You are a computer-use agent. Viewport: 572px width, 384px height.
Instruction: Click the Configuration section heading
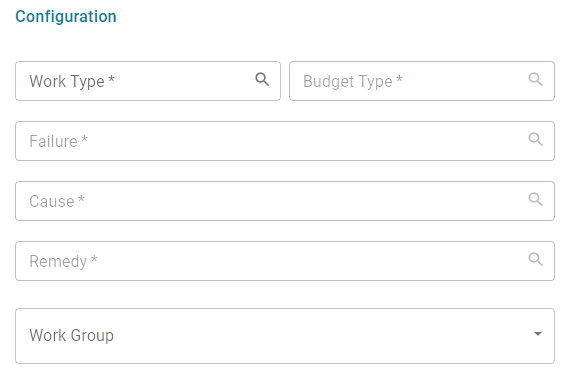coord(66,17)
